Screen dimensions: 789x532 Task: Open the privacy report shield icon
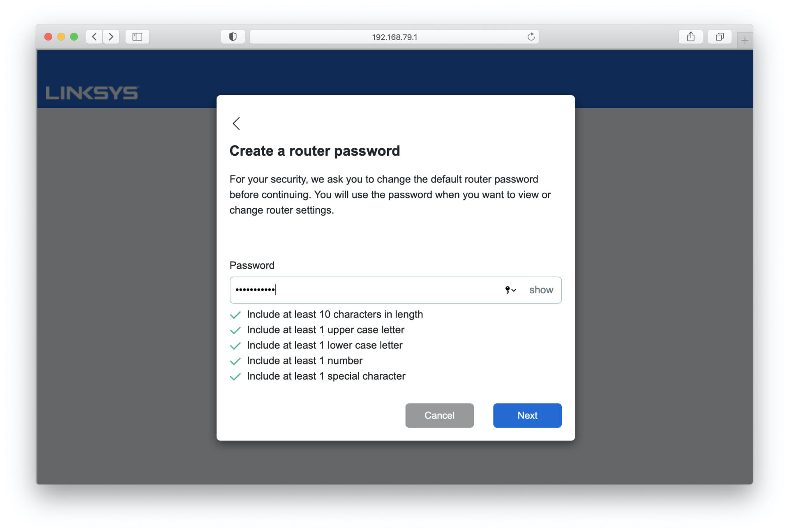[x=233, y=37]
